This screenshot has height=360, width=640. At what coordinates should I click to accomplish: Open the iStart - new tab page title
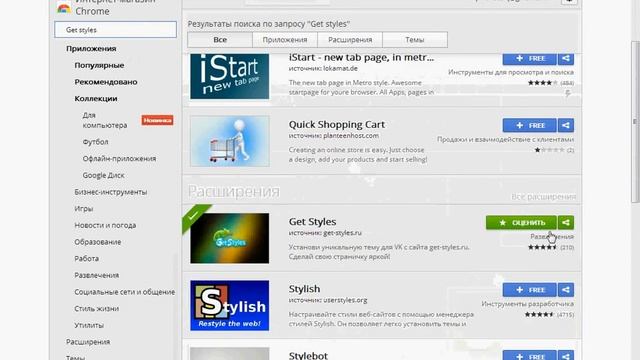361,58
